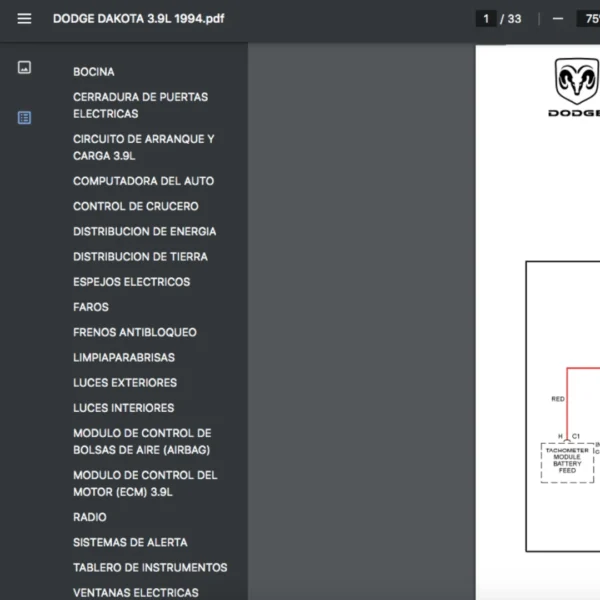This screenshot has height=600, width=600.
Task: Click the zoom out minus button
Action: pyautogui.click(x=558, y=18)
